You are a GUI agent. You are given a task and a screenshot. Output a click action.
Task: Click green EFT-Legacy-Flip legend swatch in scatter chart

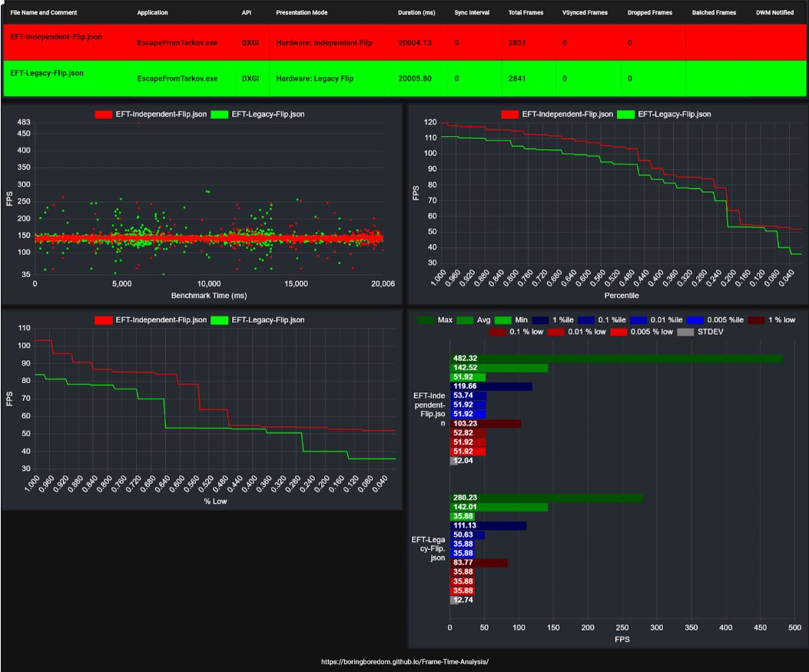(x=219, y=114)
